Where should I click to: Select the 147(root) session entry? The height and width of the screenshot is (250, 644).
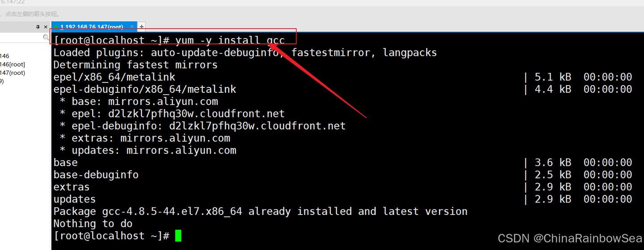click(x=12, y=73)
